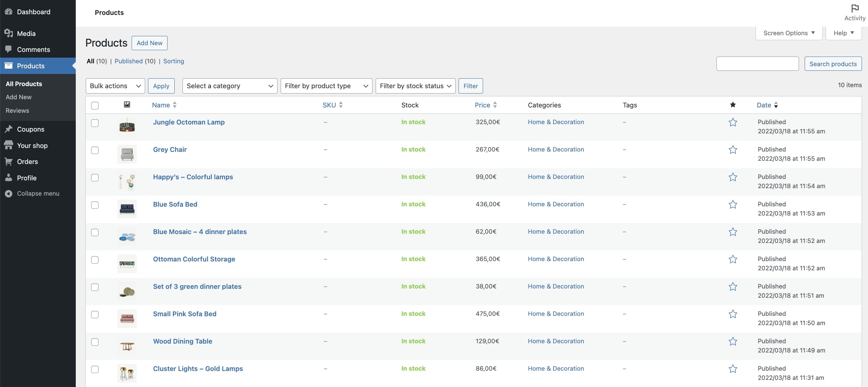The image size is (868, 387).
Task: Click the Add New product button
Action: click(149, 43)
